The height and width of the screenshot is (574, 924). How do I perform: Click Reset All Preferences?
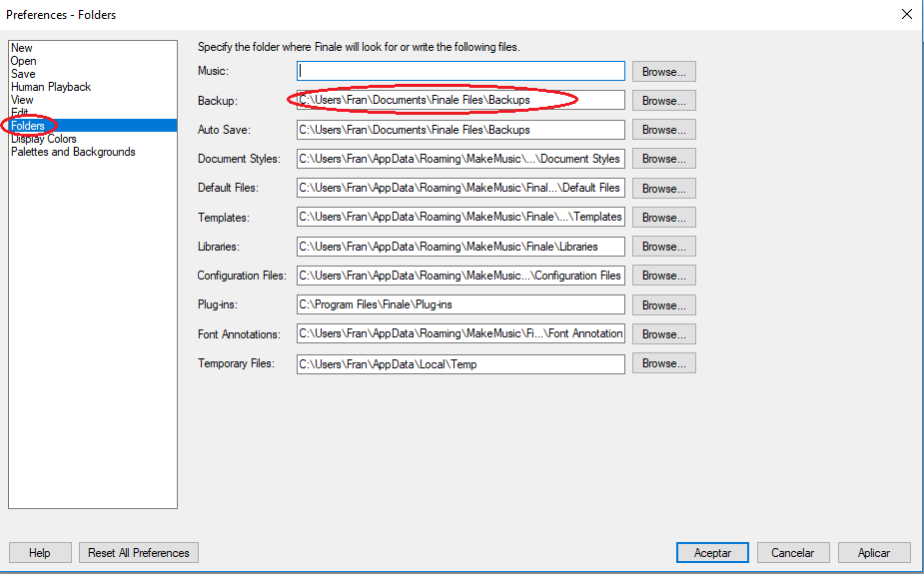tap(139, 553)
